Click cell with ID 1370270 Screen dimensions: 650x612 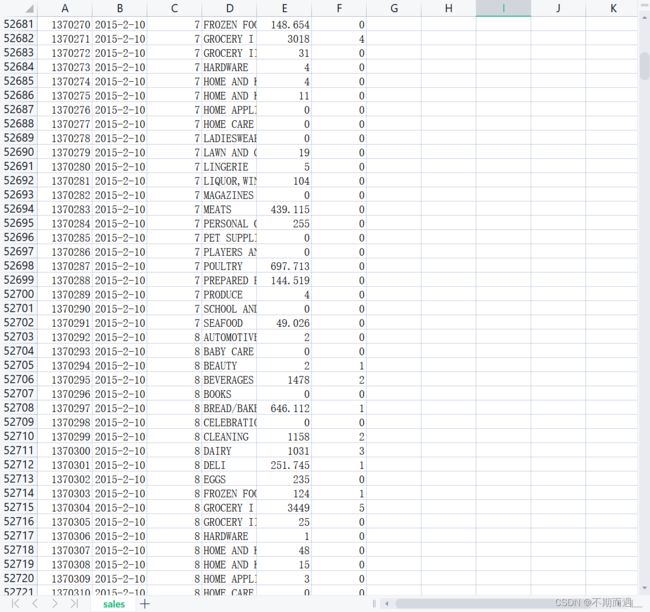point(65,25)
